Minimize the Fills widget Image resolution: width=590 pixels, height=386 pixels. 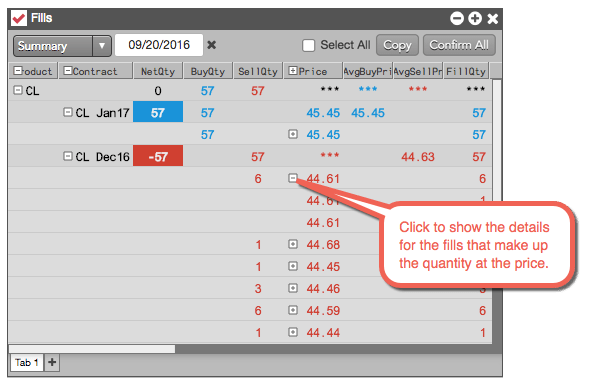tap(457, 18)
